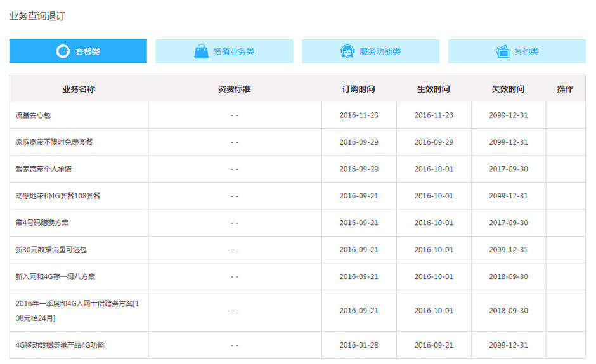Click the clock icon on 套餐类 tab
This screenshot has width=596, height=364.
[x=63, y=51]
